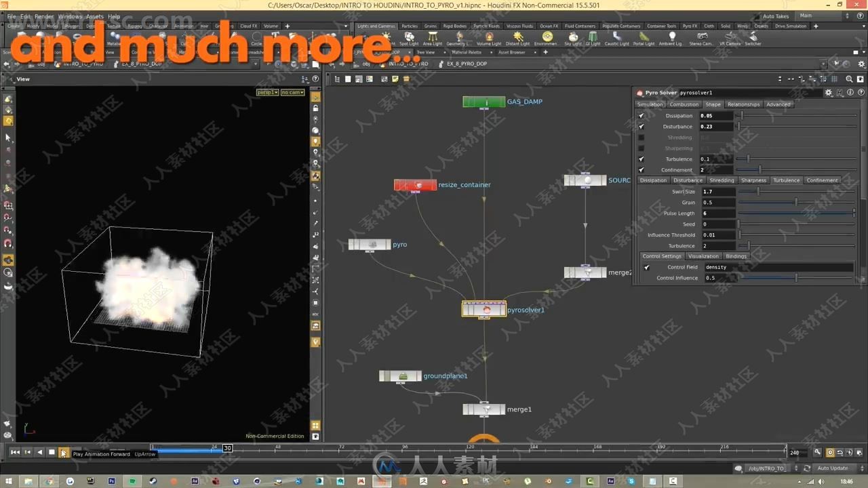868x488 pixels.
Task: Adjust the Grain slider
Action: tap(796, 203)
